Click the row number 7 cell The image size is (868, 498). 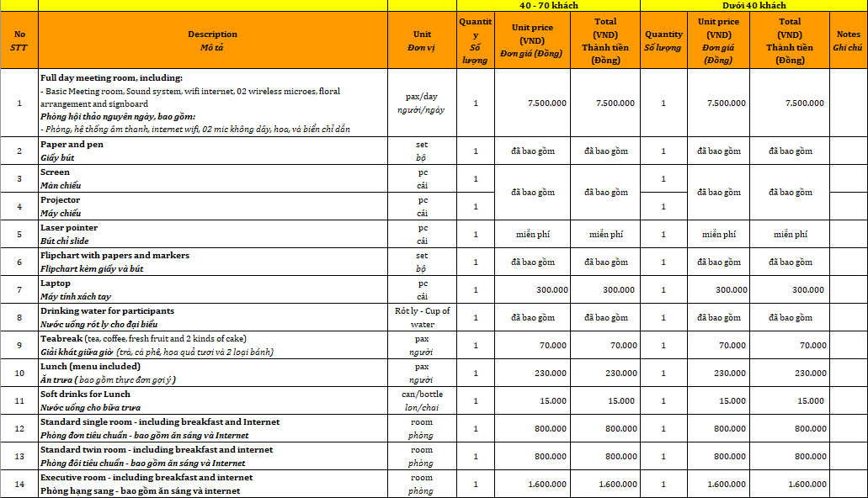[19, 289]
